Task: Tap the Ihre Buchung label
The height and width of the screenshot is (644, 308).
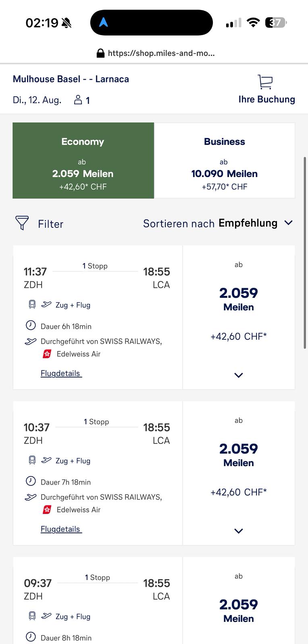Action: [266, 99]
